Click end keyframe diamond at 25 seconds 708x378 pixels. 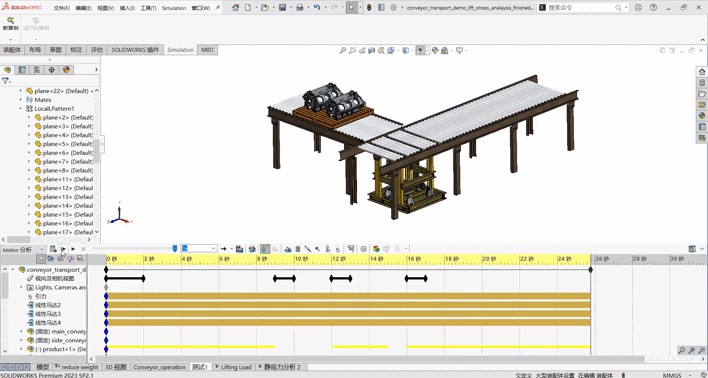pyautogui.click(x=591, y=270)
